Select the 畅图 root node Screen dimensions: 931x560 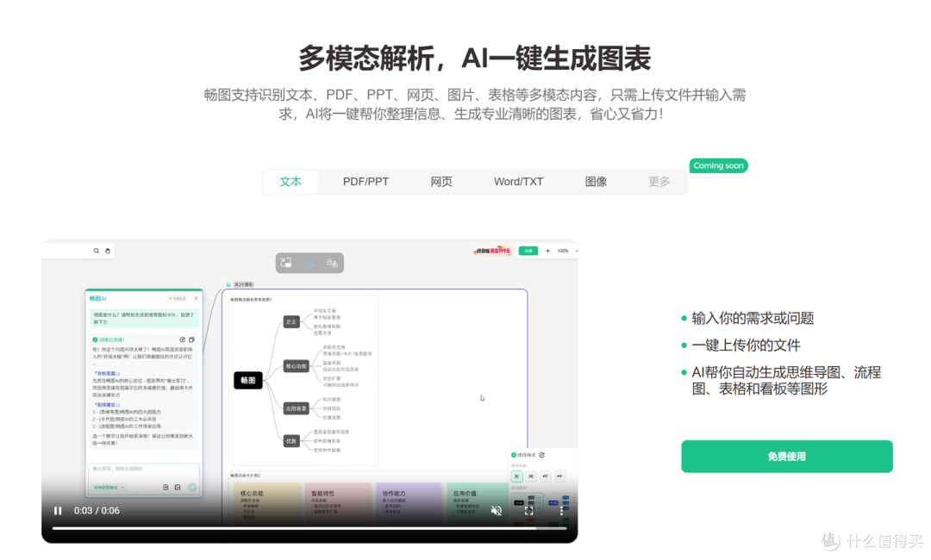tap(248, 380)
